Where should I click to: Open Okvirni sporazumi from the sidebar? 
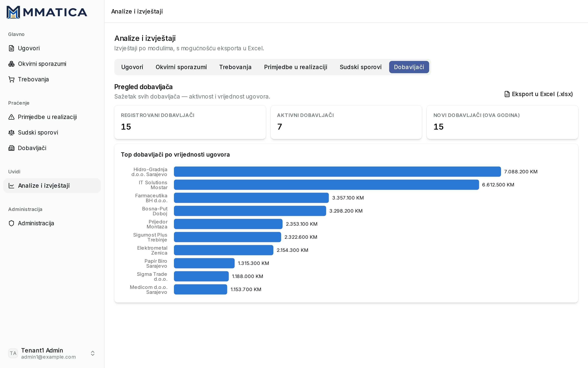pos(52,64)
